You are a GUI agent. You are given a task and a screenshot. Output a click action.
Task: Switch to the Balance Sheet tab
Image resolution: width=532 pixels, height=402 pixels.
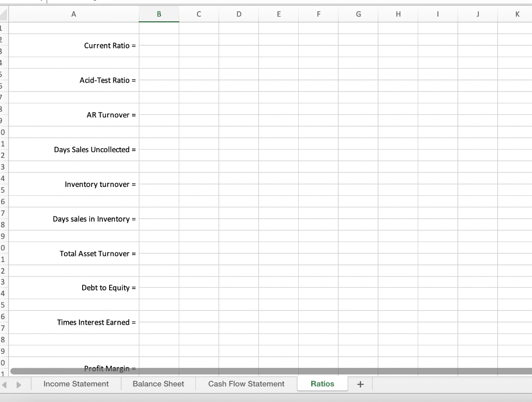158,384
